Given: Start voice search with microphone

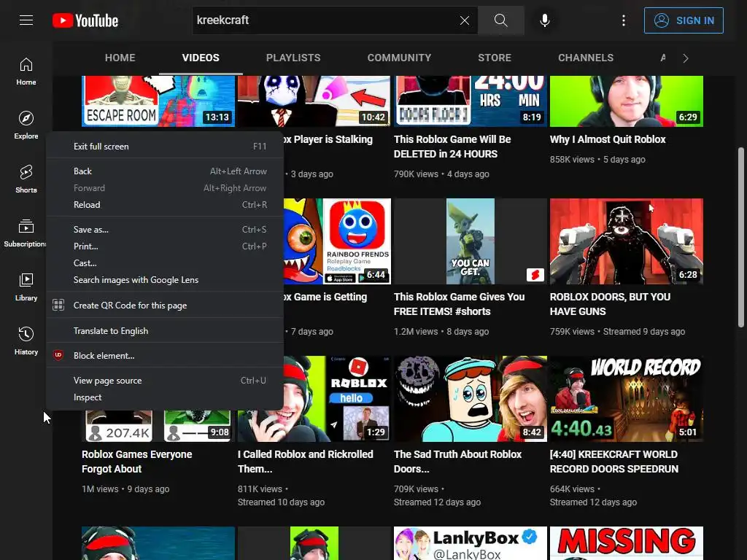Looking at the screenshot, I should click(x=545, y=20).
